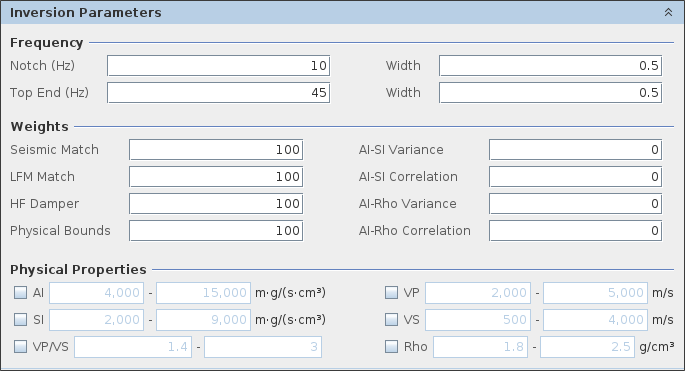Enable the SI physical property checkbox
Image resolution: width=685 pixels, height=371 pixels.
click(x=21, y=320)
